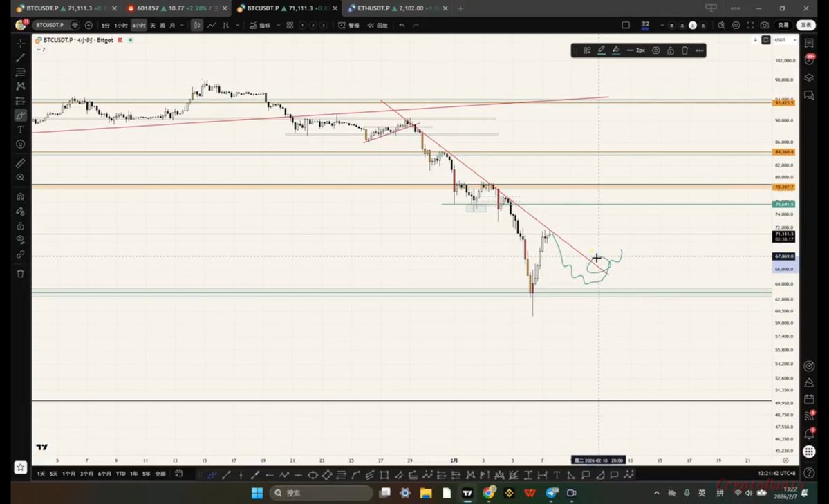
Task: Open the File Explorer taskbar icon
Action: point(426,493)
